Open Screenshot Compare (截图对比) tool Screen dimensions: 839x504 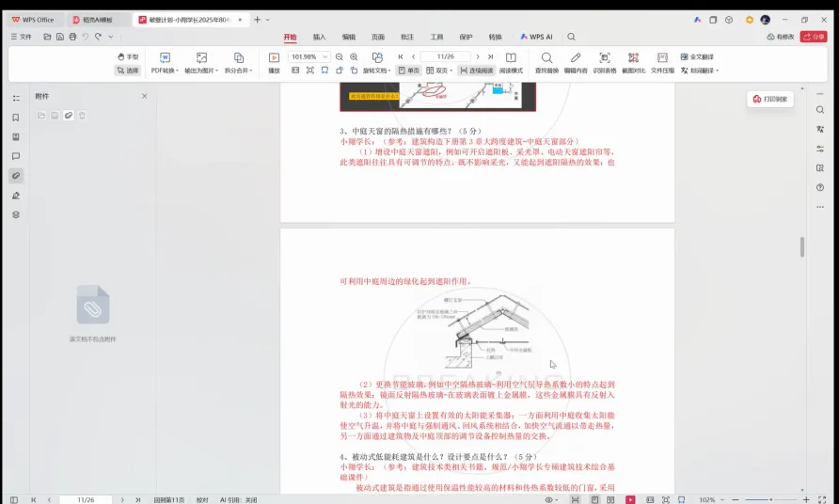click(634, 63)
